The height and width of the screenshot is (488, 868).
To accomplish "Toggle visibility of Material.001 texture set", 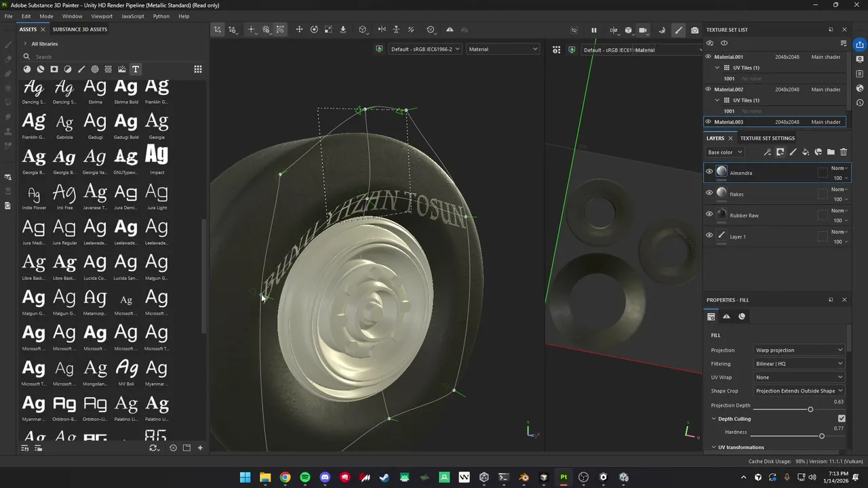I will (709, 57).
